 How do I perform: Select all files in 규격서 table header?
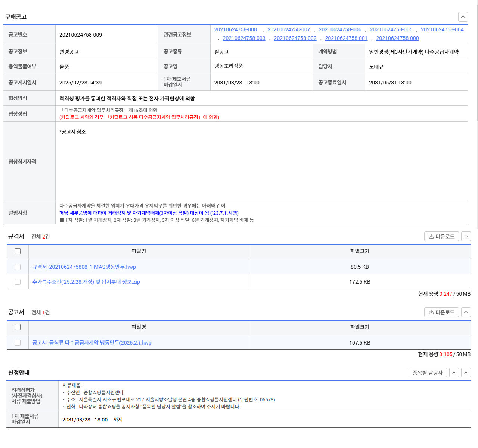coord(18,251)
